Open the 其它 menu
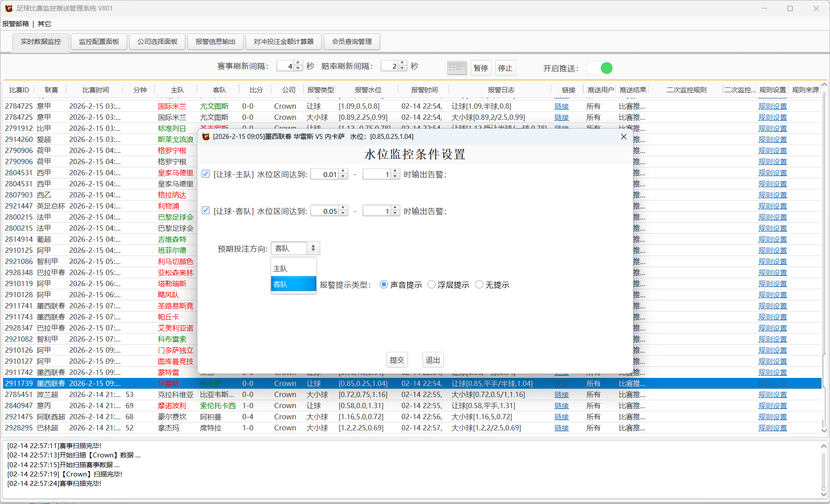 (44, 24)
